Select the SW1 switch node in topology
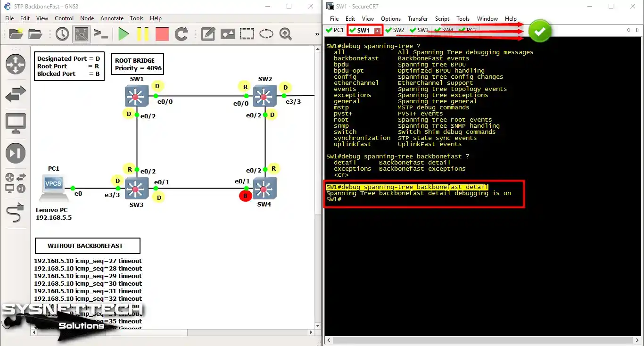 point(137,96)
